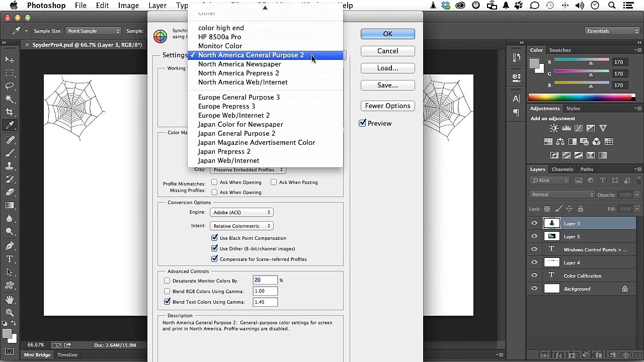Select the Blur tool

[10, 218]
